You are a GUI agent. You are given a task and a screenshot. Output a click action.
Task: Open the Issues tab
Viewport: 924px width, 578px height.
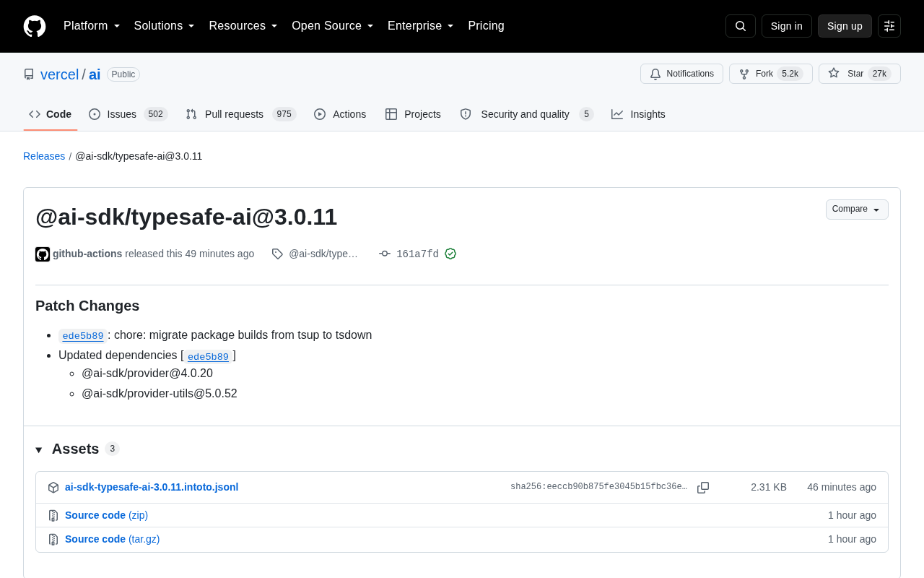tap(128, 114)
